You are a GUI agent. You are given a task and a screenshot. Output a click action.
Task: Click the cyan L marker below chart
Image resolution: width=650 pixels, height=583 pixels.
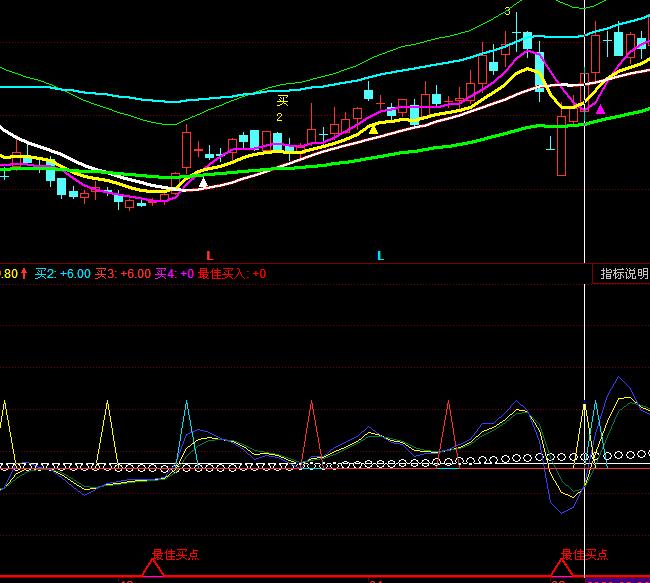tap(380, 256)
